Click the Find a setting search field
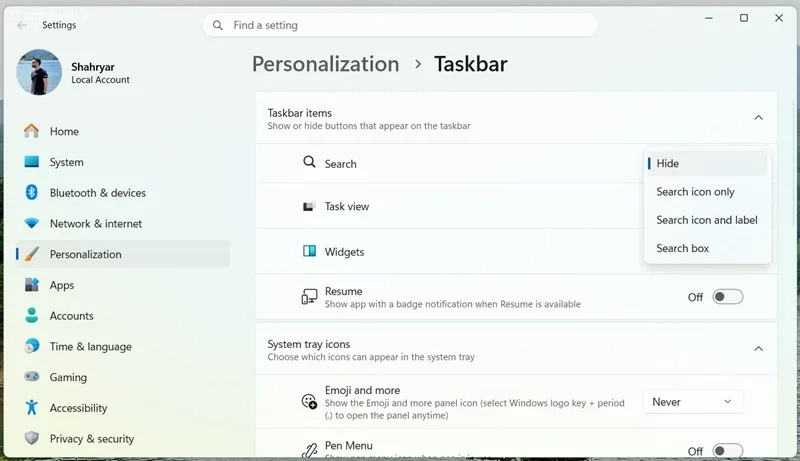Image resolution: width=800 pixels, height=461 pixels. (400, 25)
